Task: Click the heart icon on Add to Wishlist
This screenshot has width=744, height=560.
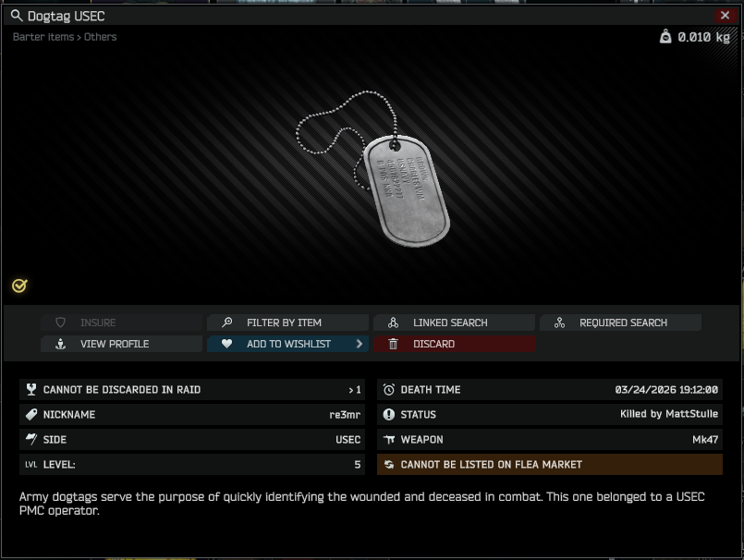Action: 226,344
